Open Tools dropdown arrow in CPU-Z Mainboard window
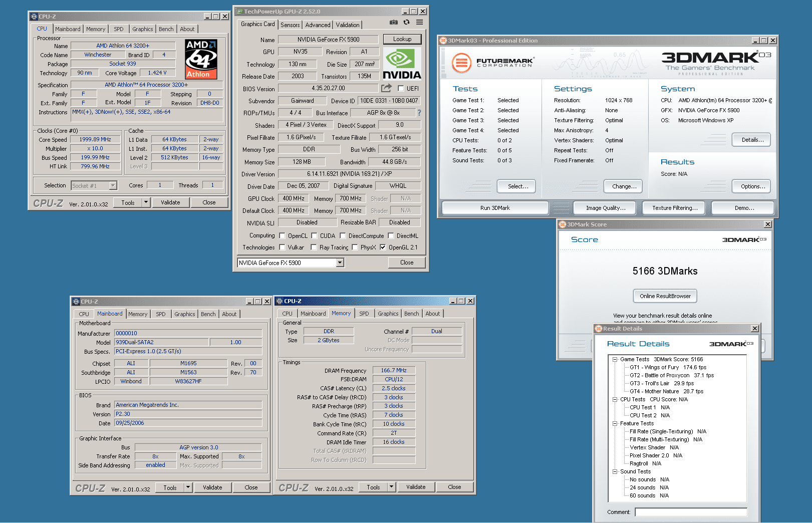This screenshot has width=812, height=523. (188, 487)
